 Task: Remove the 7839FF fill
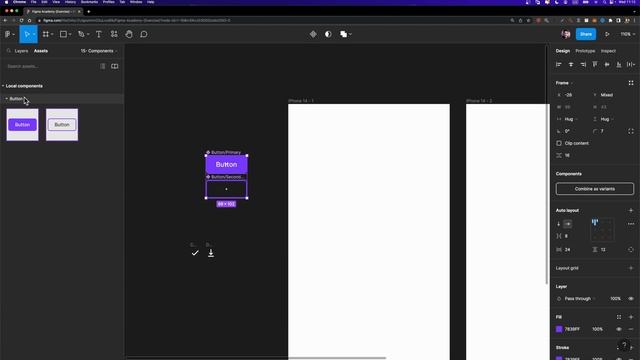631,329
